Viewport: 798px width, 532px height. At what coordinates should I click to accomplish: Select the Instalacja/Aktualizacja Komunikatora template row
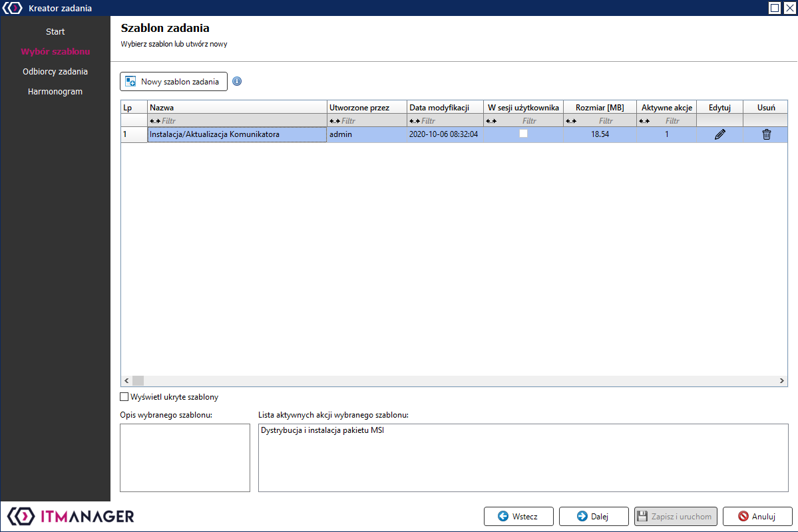[x=454, y=134]
